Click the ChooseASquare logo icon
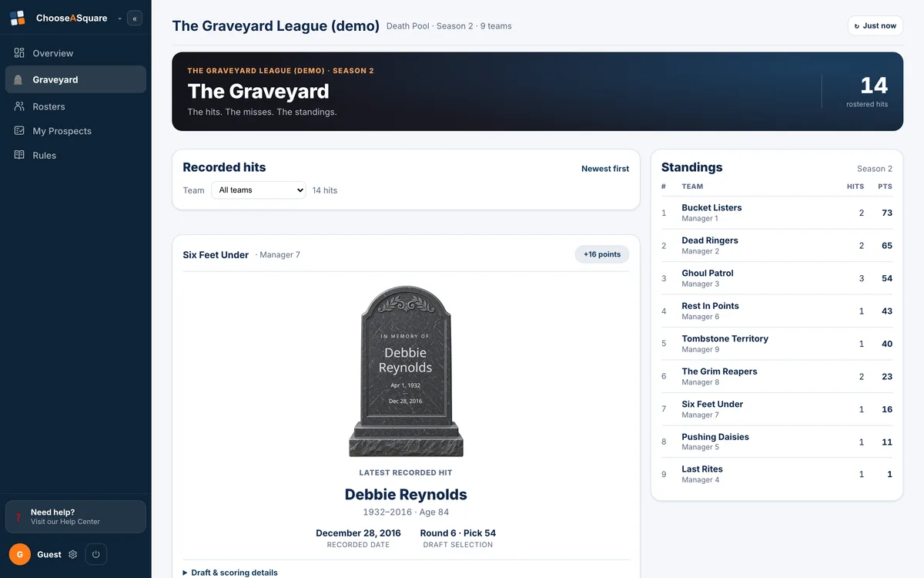 [x=18, y=18]
